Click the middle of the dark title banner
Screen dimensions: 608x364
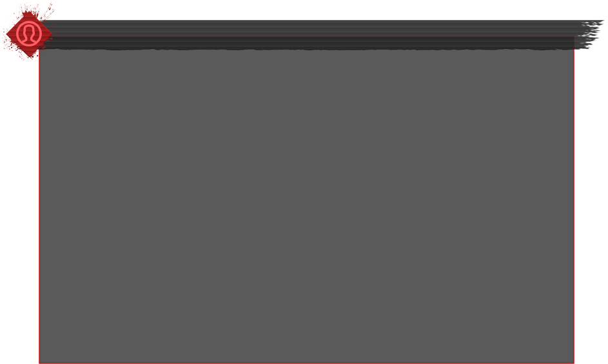(x=322, y=35)
